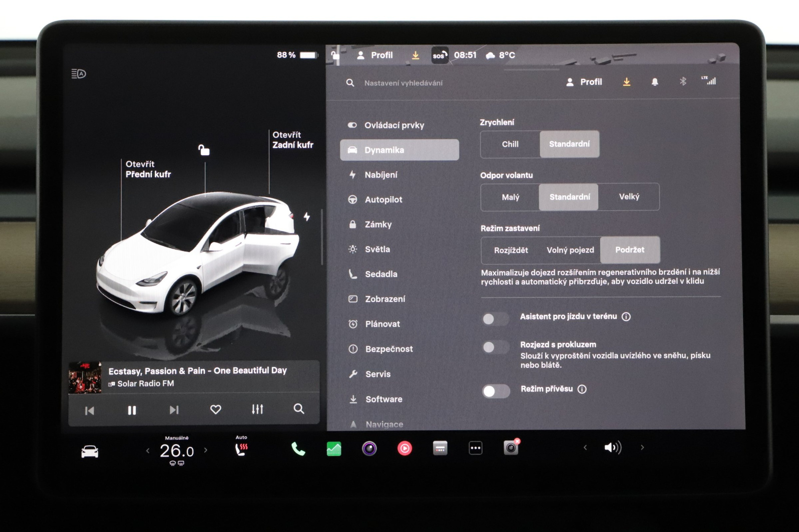This screenshot has width=799, height=532.
Task: Open the Autopilot settings menu
Action: 383,200
